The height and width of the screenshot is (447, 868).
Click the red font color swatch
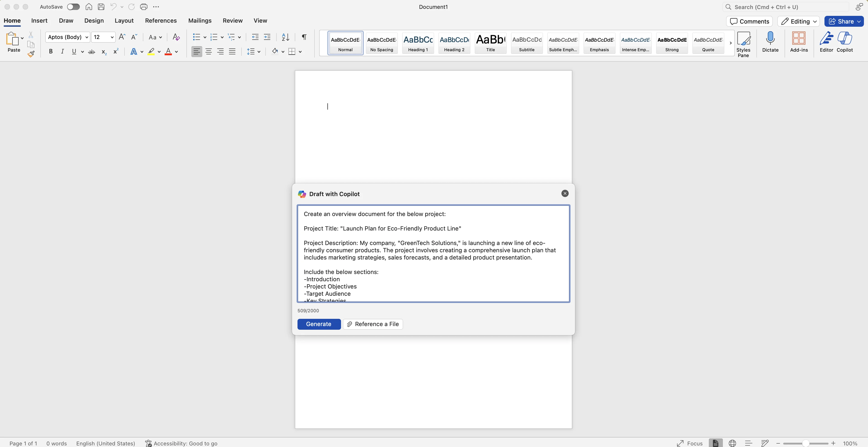coord(168,51)
